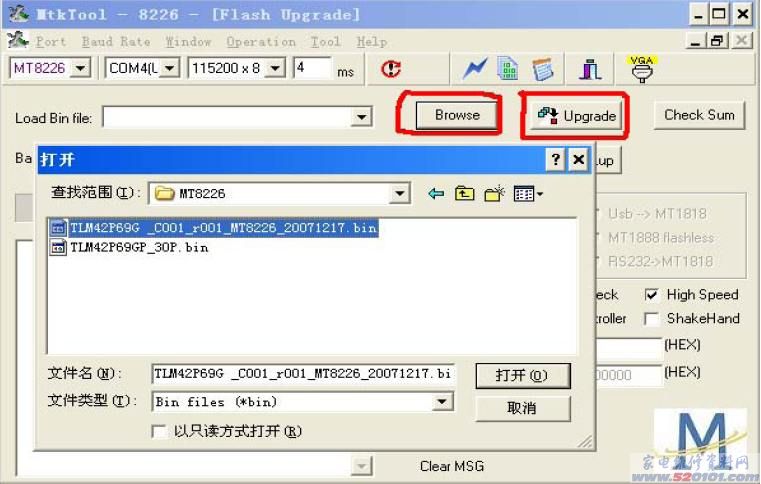Open the binary document toolbar icon
The height and width of the screenshot is (484, 761).
pyautogui.click(x=508, y=69)
